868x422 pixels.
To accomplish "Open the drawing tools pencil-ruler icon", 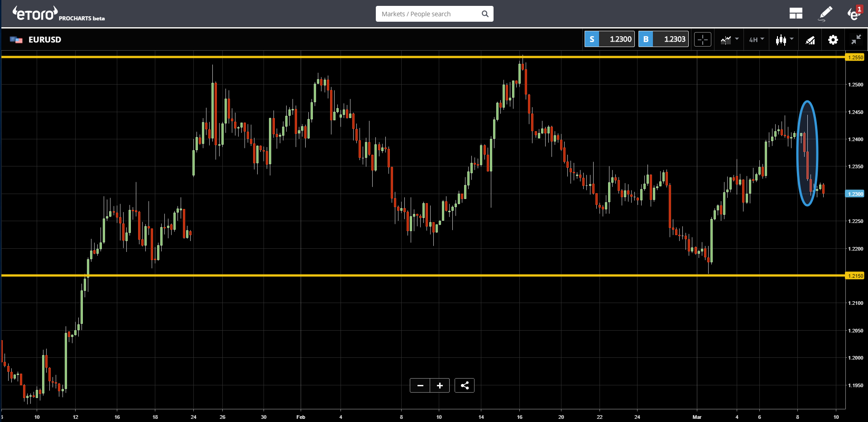I will pos(810,40).
